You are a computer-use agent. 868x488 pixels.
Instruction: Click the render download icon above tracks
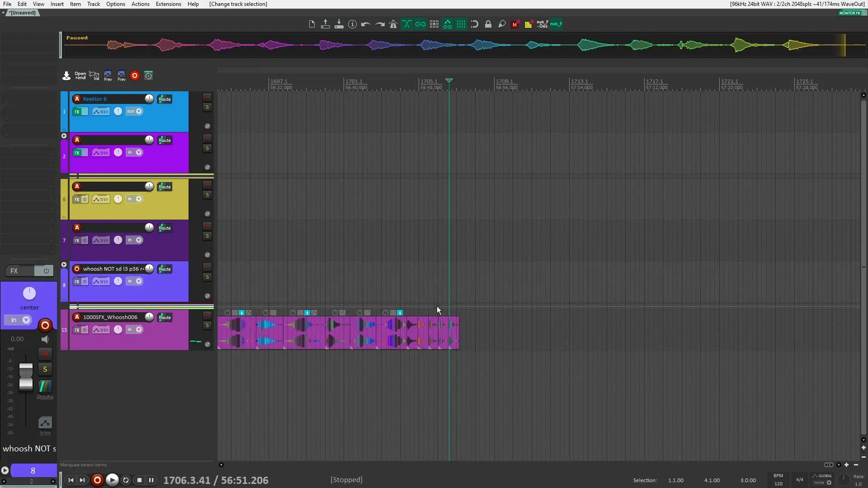click(x=66, y=76)
